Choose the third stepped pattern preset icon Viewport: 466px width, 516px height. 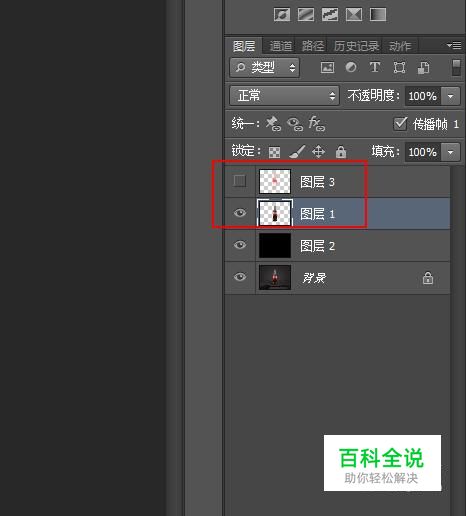tap(330, 15)
